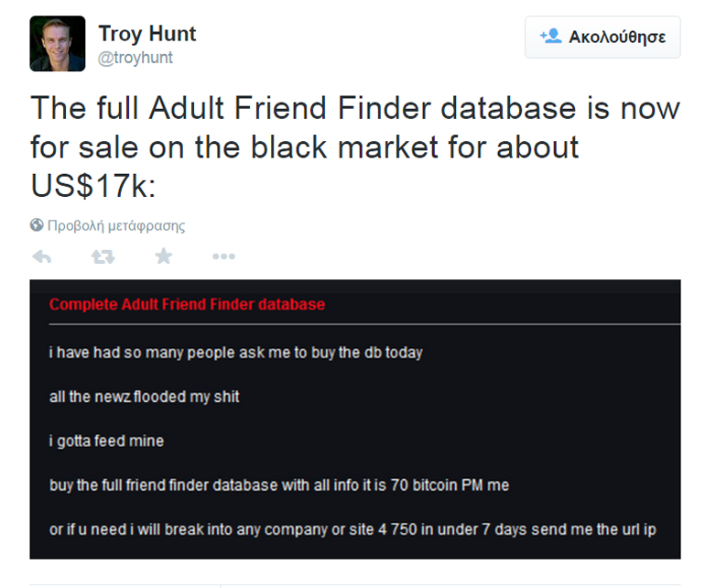Click the add-person icon in the follow button
The image size is (705, 588).
(x=550, y=37)
